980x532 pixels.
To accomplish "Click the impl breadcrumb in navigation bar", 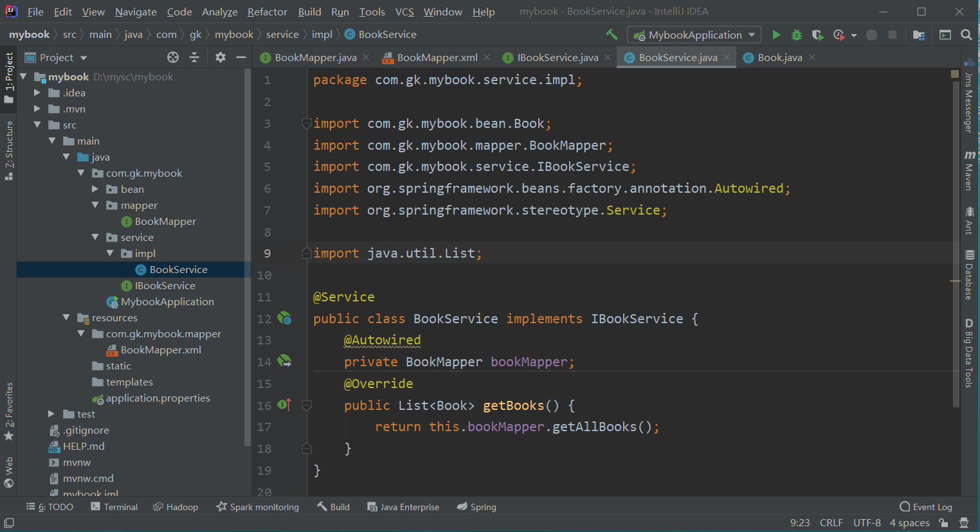I will coord(322,35).
